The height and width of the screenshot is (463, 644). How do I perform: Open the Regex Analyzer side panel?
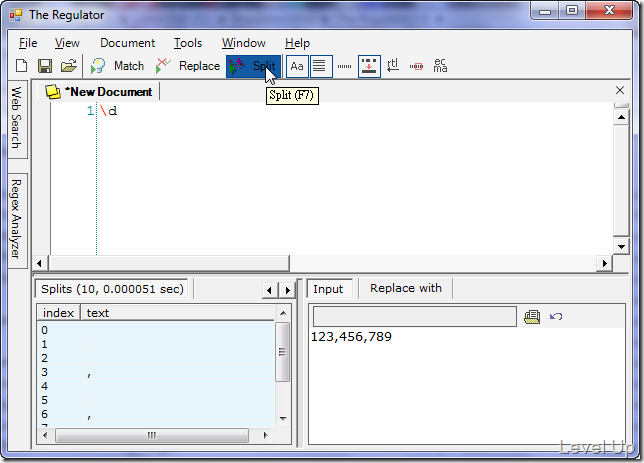coord(16,219)
